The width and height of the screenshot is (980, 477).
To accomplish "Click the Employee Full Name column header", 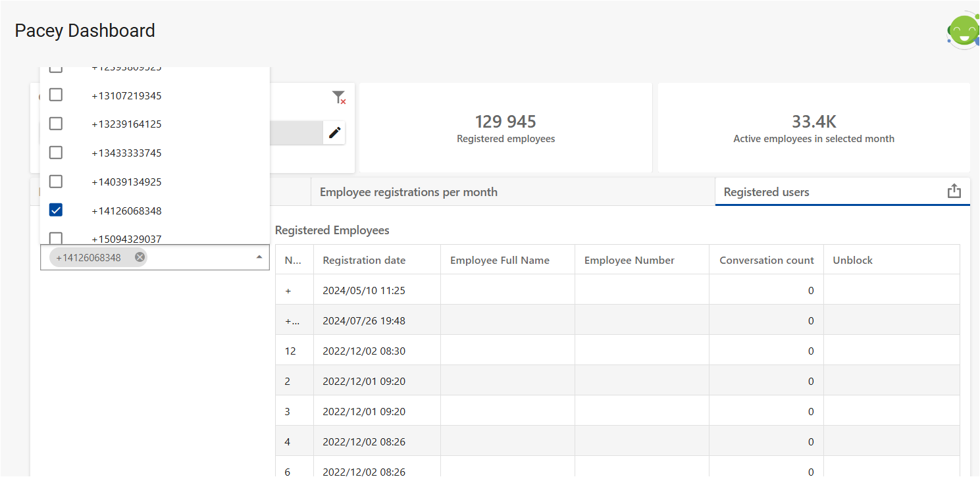I will click(500, 260).
